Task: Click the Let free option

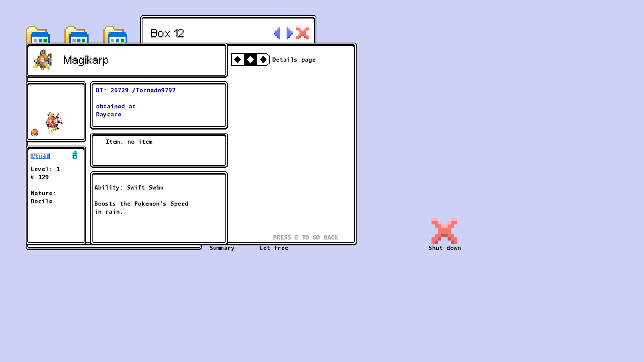Action: pyautogui.click(x=274, y=248)
